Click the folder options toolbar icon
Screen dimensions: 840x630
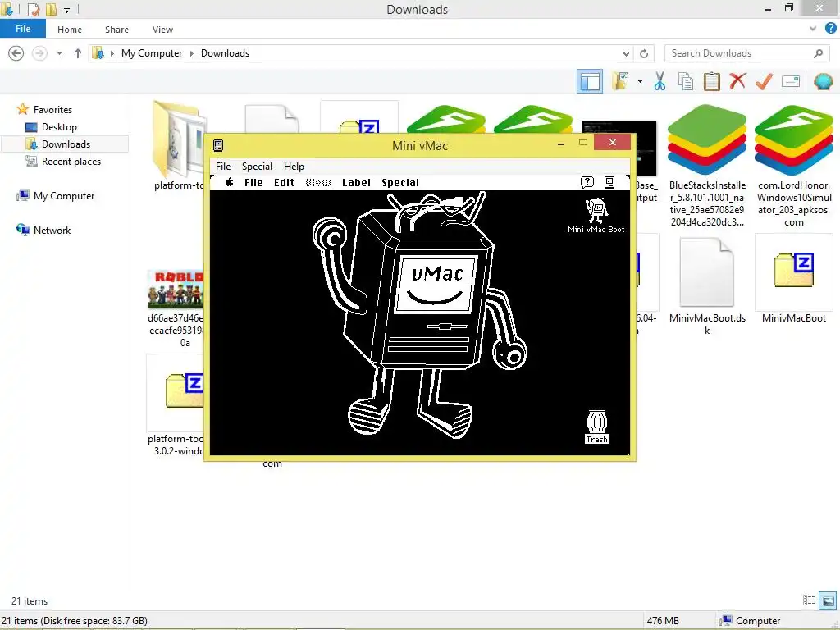point(621,81)
